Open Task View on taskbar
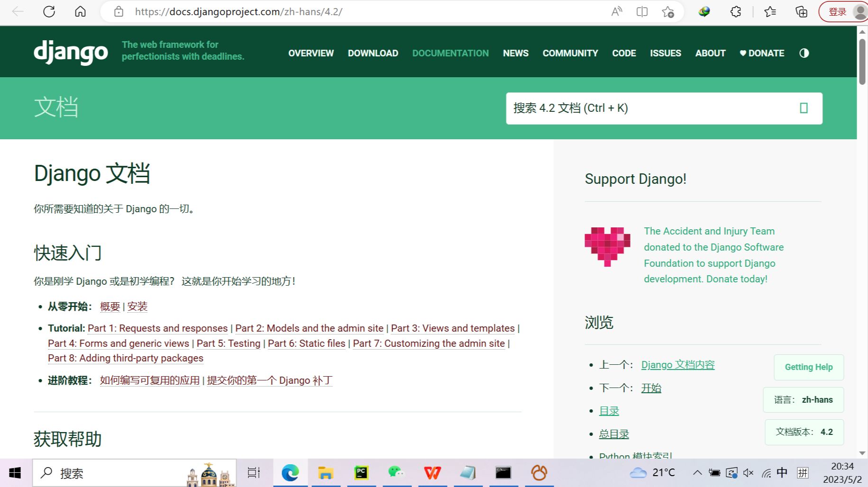This screenshot has height=487, width=868. 254,473
